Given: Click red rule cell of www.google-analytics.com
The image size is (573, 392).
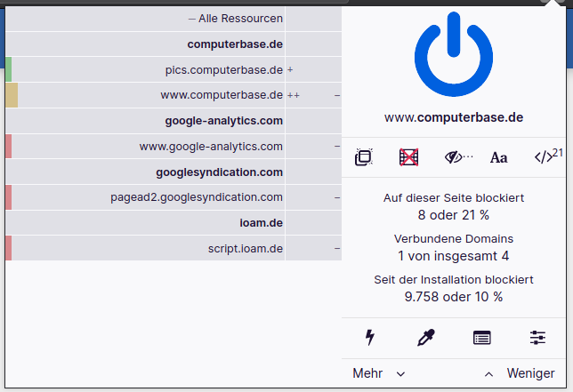Looking at the screenshot, I should 8,147.
